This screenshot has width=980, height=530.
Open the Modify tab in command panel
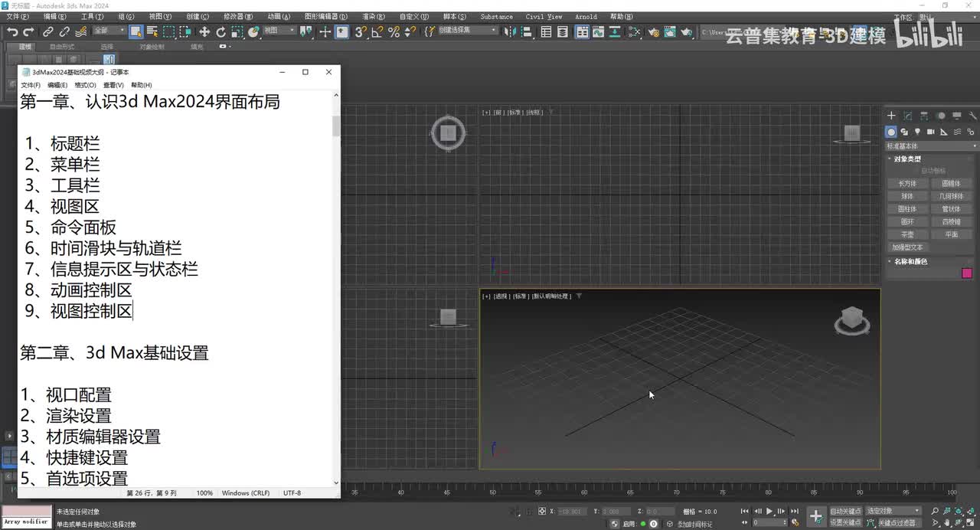click(908, 116)
